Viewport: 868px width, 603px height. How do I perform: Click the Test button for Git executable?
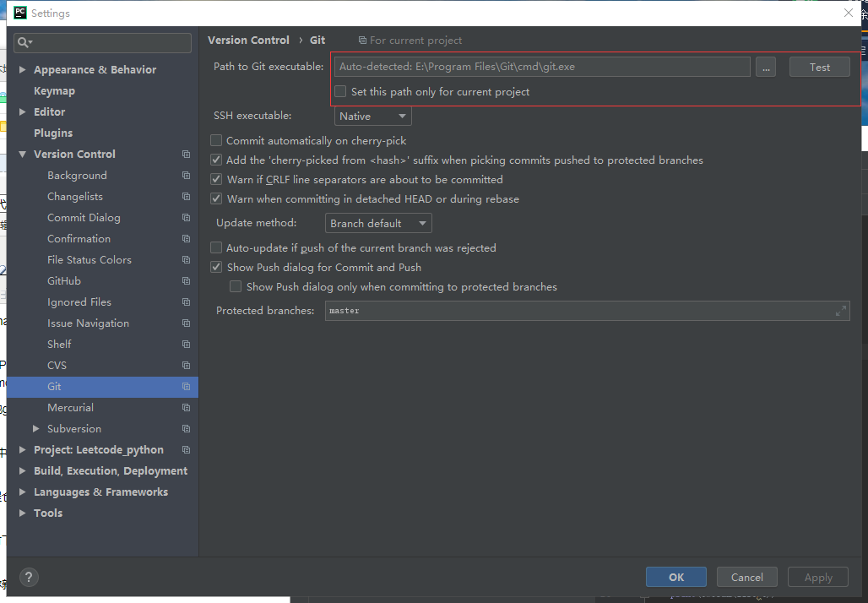819,67
